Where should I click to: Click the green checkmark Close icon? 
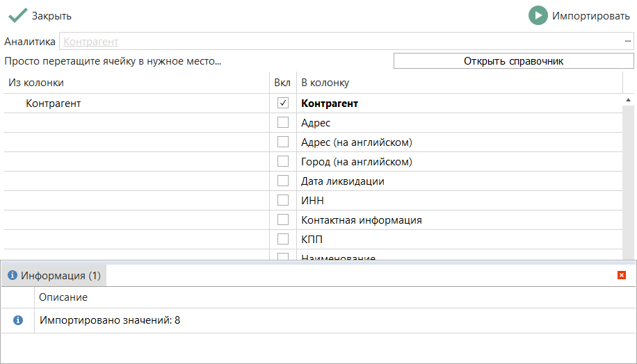click(17, 15)
